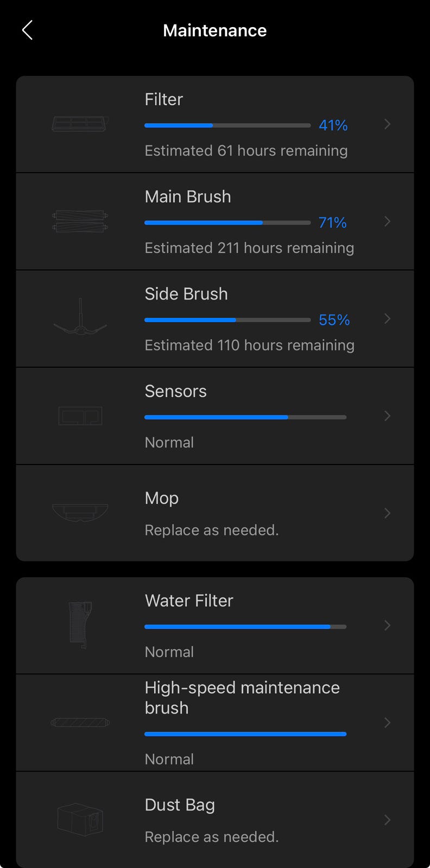Image resolution: width=430 pixels, height=868 pixels.
Task: Tap the Sensors icon
Action: pos(80,416)
